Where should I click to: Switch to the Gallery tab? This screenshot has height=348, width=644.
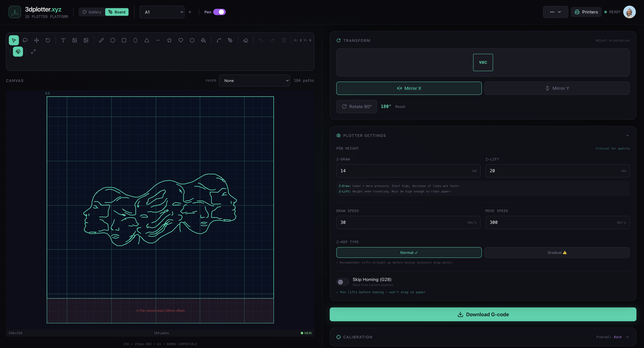click(x=92, y=12)
